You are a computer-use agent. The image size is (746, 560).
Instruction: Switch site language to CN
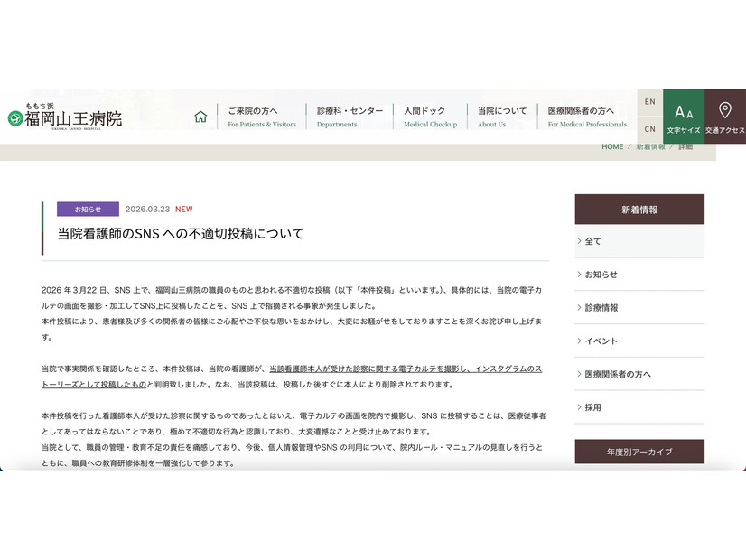pos(649,128)
